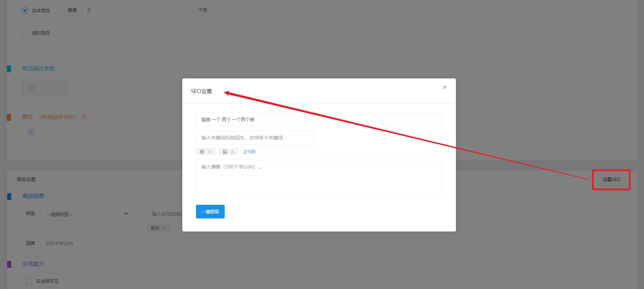
Task: Click the empty description parameter value field
Action: 119,88
